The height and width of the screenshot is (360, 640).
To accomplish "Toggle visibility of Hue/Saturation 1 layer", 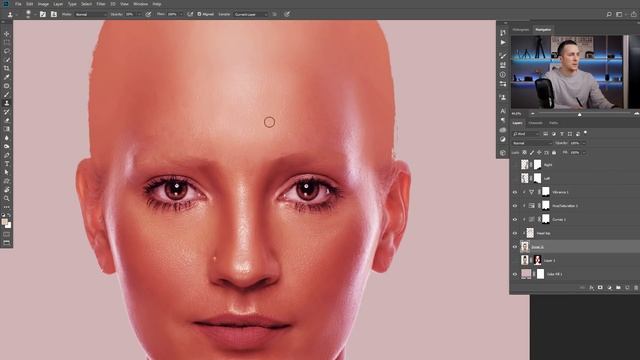I will point(515,206).
